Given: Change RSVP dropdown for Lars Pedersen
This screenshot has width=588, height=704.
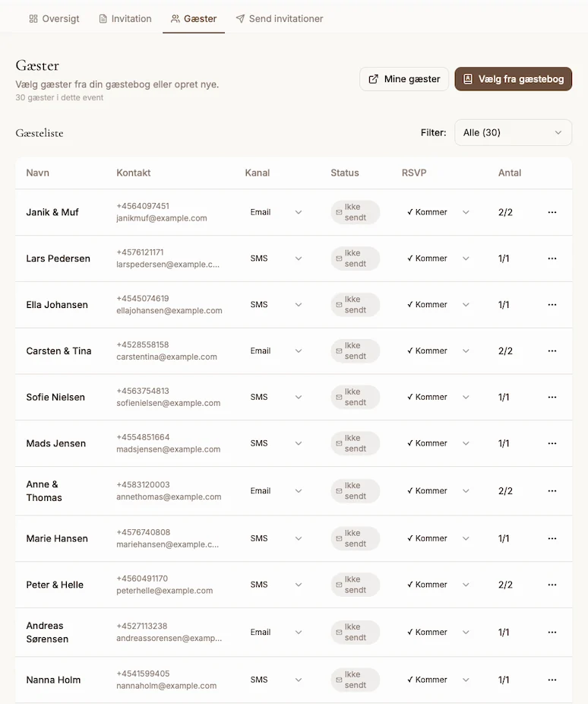Looking at the screenshot, I should click(438, 258).
